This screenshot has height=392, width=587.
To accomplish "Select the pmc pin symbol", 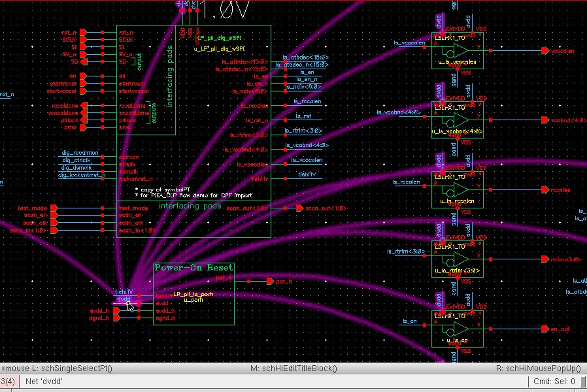I will pyautogui.click(x=83, y=127).
